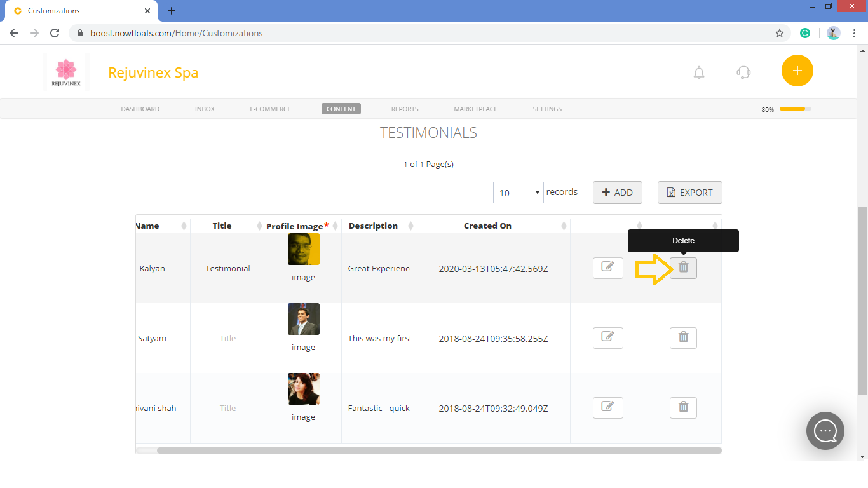The image size is (868, 488).
Task: Go back to previous page
Action: tap(14, 33)
